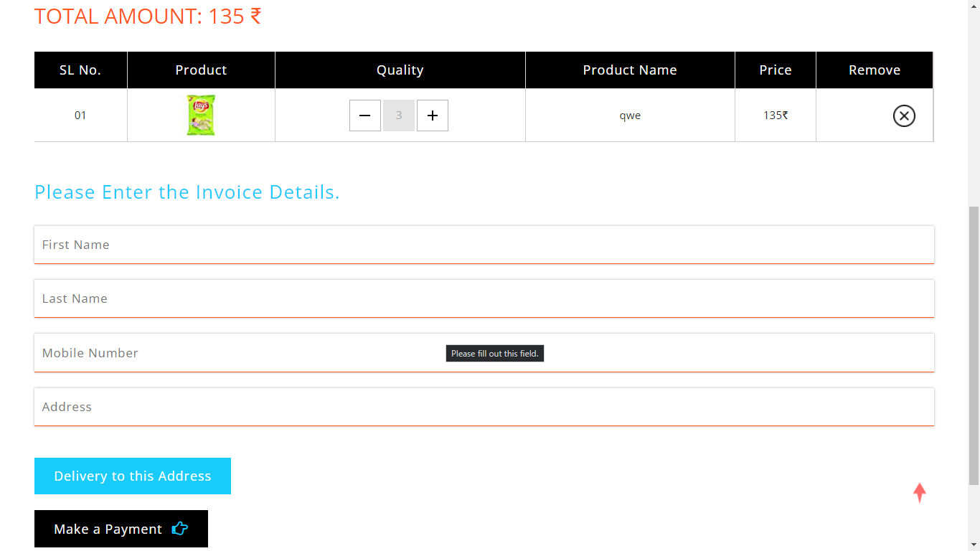Click the rupee symbol in TOTAL AMOUNT heading
Screen dimensions: 980x551
(254, 16)
